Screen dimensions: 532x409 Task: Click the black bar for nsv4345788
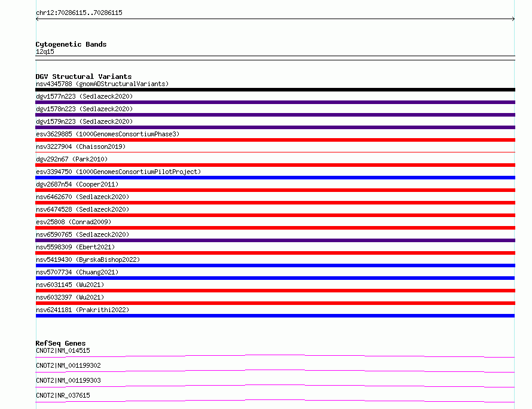[275, 90]
